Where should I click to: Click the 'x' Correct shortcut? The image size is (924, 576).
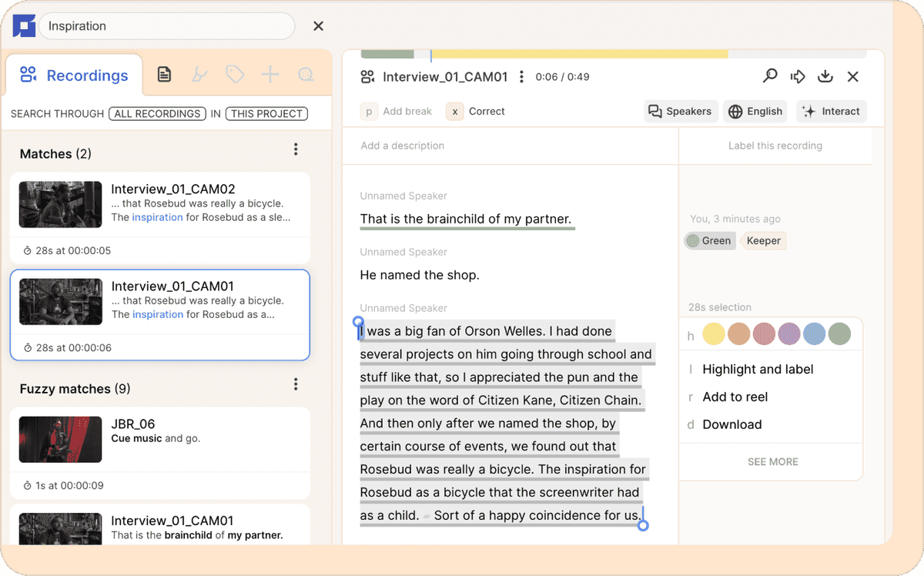475,111
